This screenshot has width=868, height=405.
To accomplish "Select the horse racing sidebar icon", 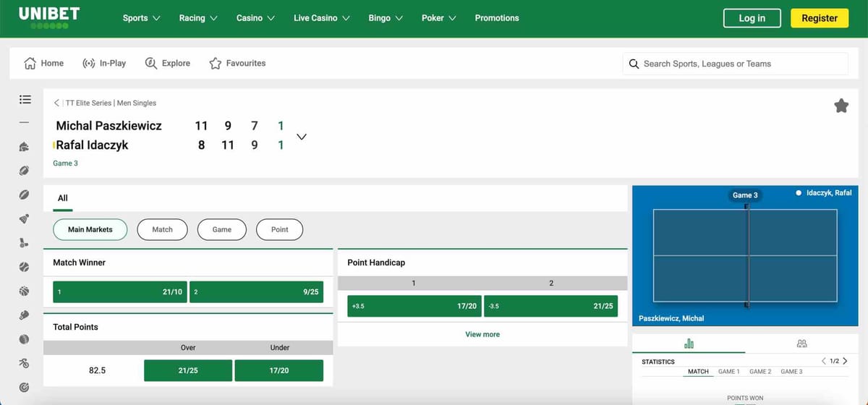I will pos(25,147).
